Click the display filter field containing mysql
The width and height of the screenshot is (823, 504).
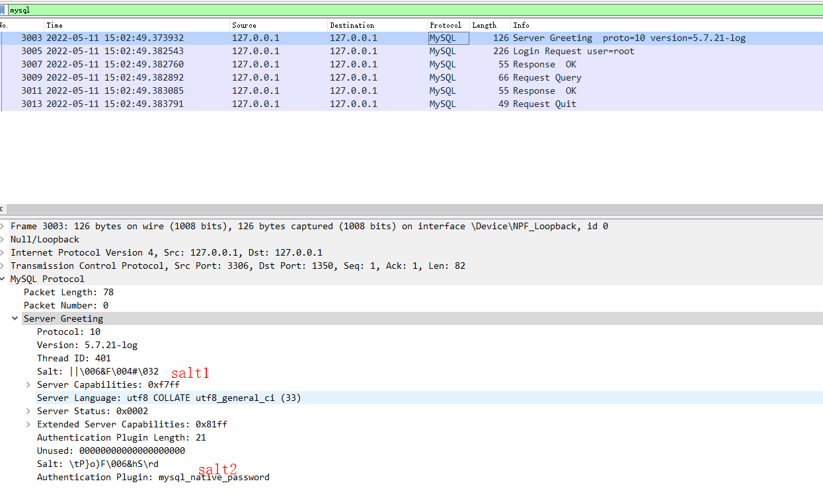397,11
